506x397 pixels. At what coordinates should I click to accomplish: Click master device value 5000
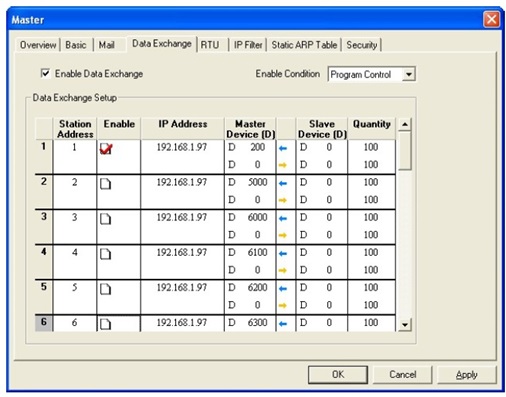258,182
